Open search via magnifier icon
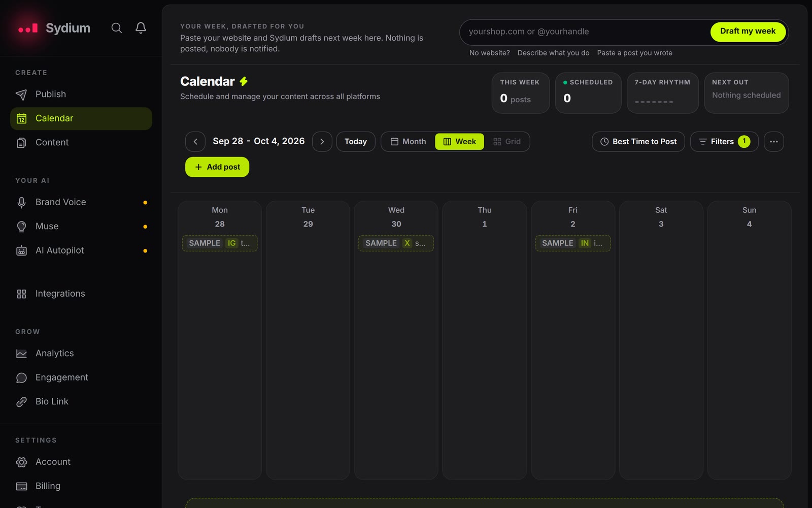The width and height of the screenshot is (812, 508). (x=117, y=28)
